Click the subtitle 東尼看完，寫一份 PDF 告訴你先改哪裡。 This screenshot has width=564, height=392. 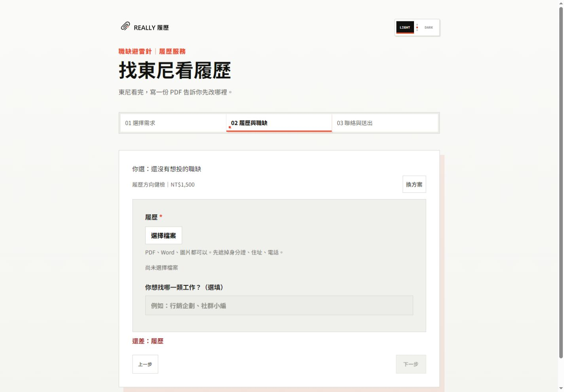coord(176,92)
